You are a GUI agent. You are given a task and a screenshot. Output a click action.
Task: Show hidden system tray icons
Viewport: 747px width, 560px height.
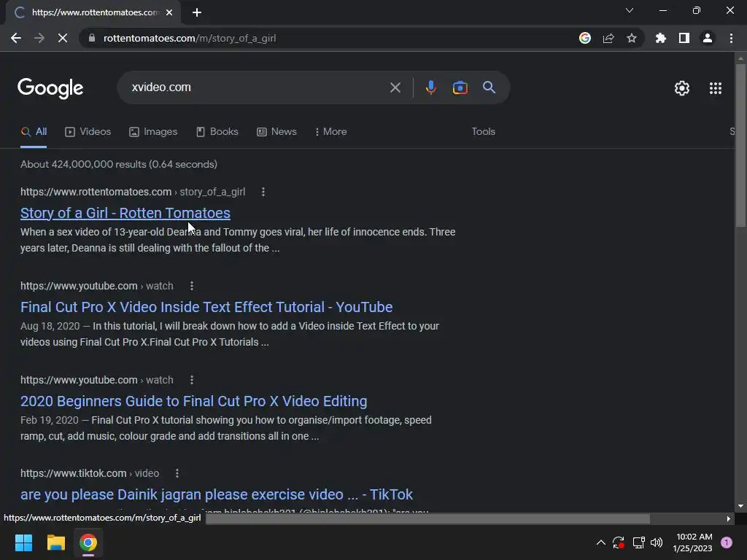pos(601,542)
